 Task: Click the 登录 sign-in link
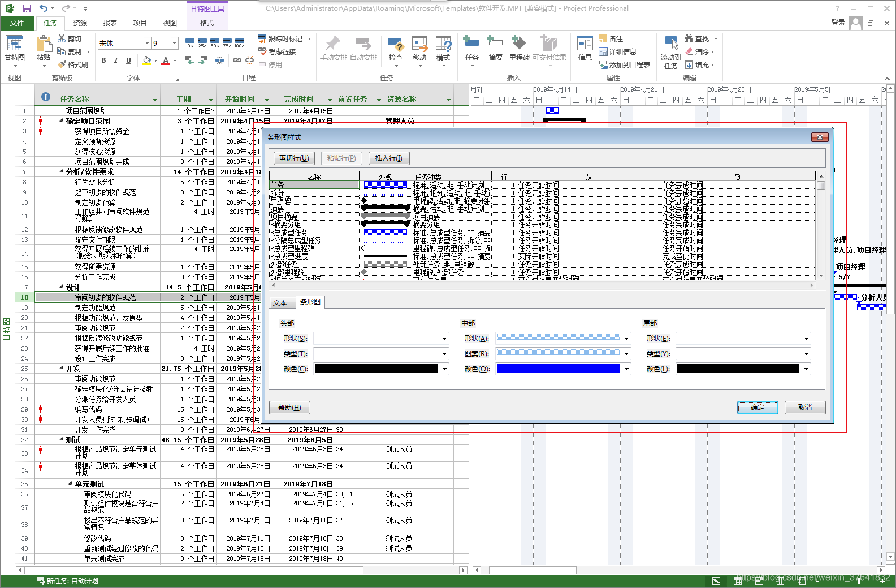[x=838, y=23]
